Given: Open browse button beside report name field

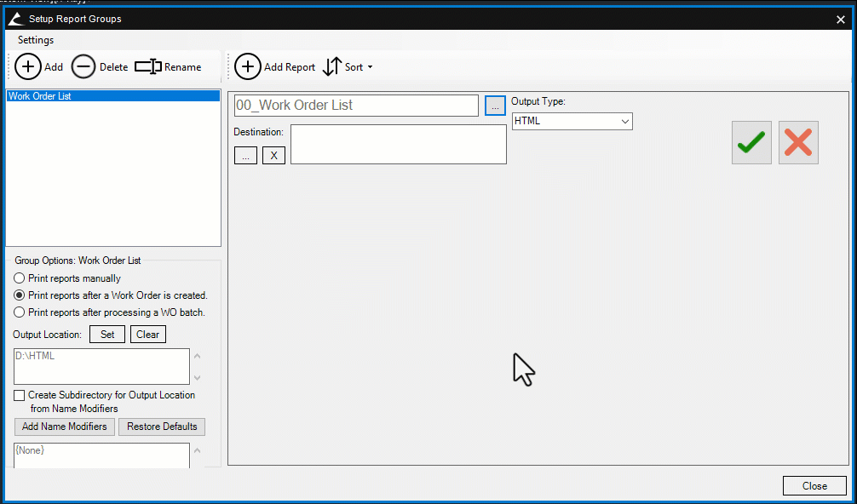Looking at the screenshot, I should (x=495, y=106).
